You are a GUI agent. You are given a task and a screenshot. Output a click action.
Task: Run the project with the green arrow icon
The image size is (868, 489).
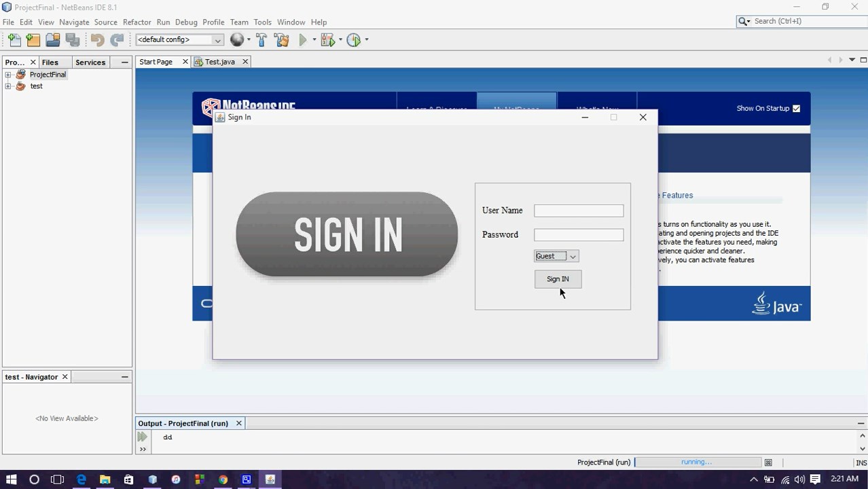click(x=302, y=40)
